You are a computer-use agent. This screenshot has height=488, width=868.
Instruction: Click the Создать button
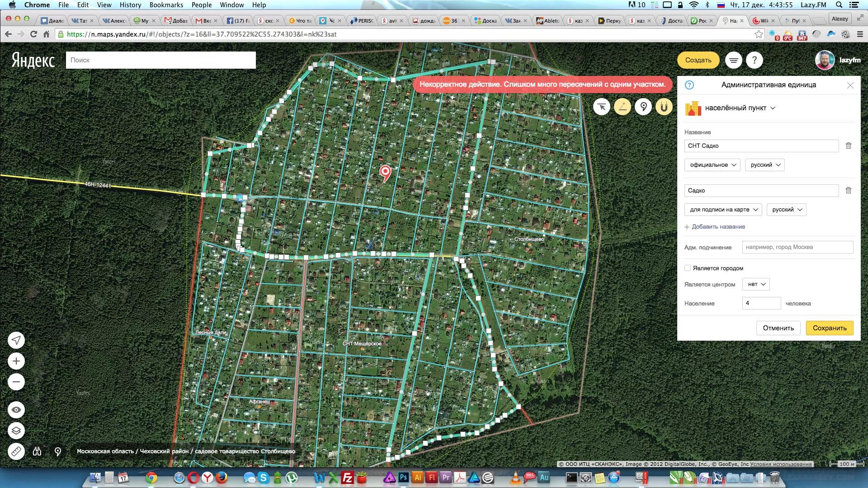[x=698, y=60]
